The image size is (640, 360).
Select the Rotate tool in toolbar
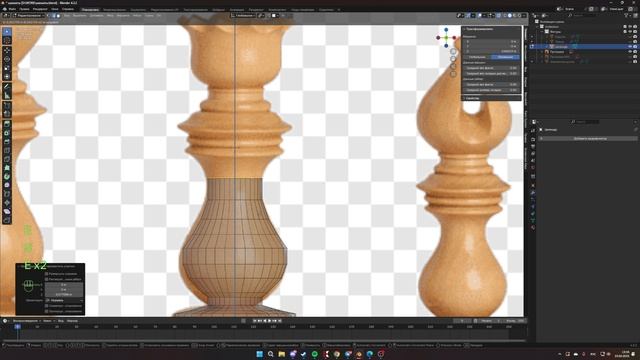pyautogui.click(x=7, y=59)
